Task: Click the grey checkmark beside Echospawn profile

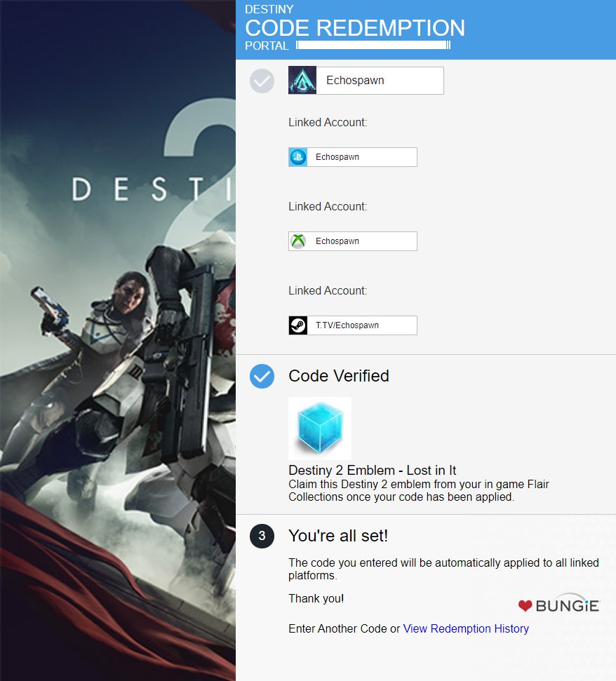Action: click(262, 81)
